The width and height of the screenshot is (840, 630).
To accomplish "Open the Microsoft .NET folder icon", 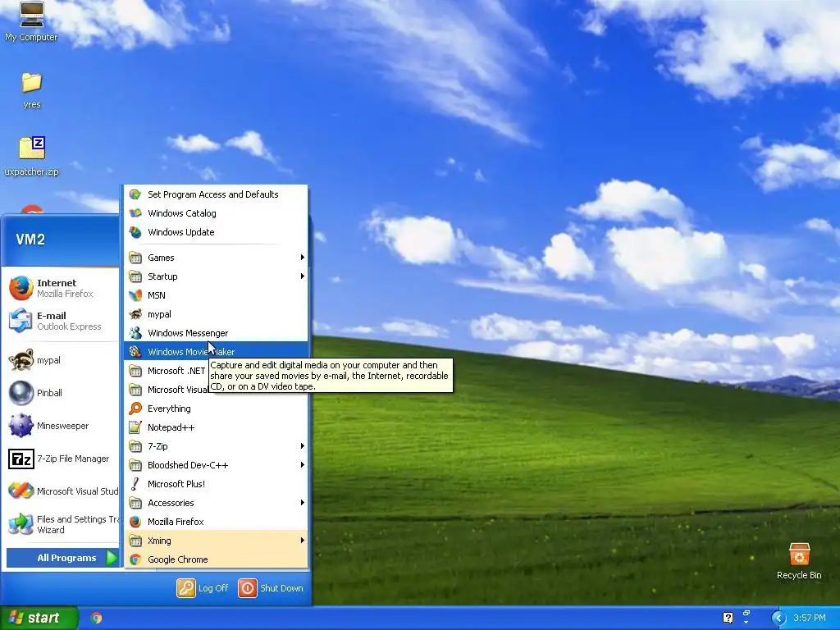I will pyautogui.click(x=135, y=371).
